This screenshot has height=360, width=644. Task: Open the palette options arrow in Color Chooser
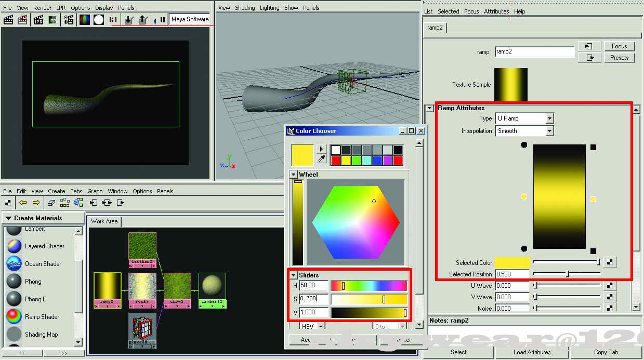[x=322, y=149]
